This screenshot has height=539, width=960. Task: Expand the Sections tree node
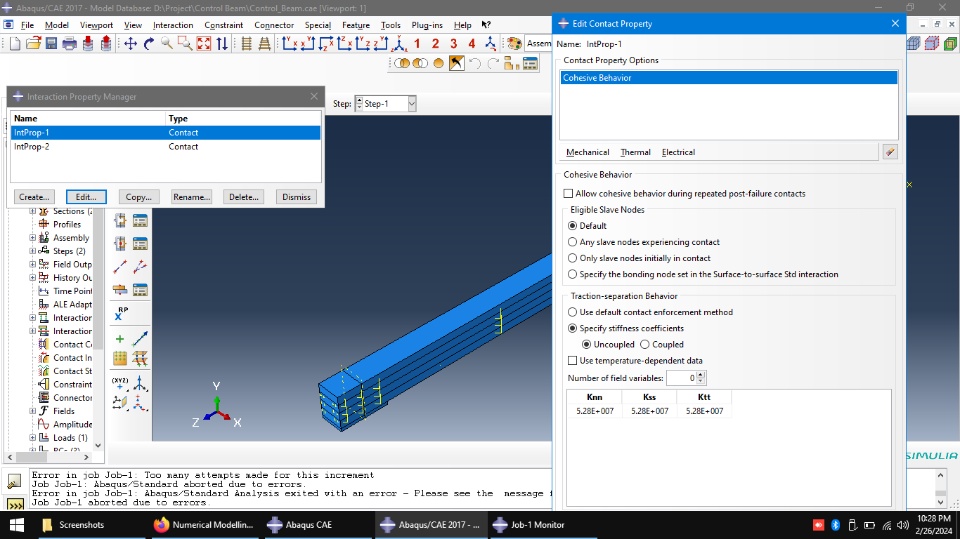pyautogui.click(x=32, y=211)
